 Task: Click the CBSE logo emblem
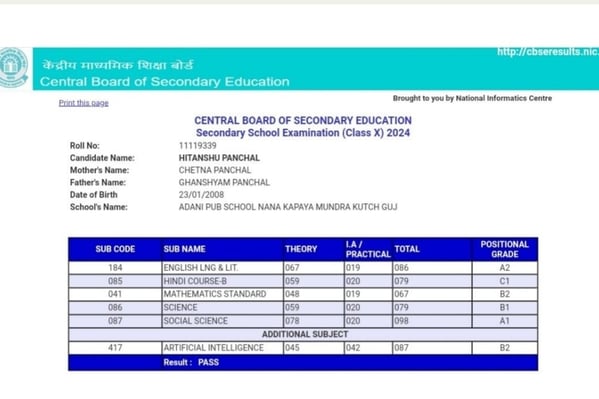[13, 68]
